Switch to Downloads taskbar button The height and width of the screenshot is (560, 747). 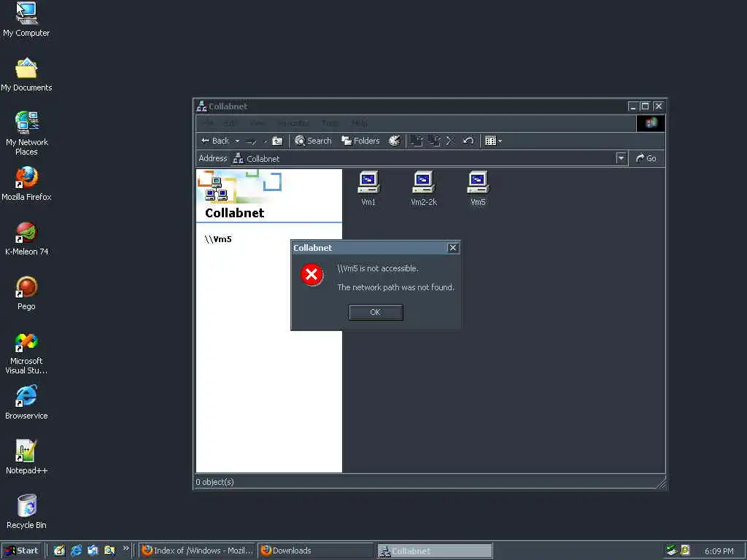316,551
